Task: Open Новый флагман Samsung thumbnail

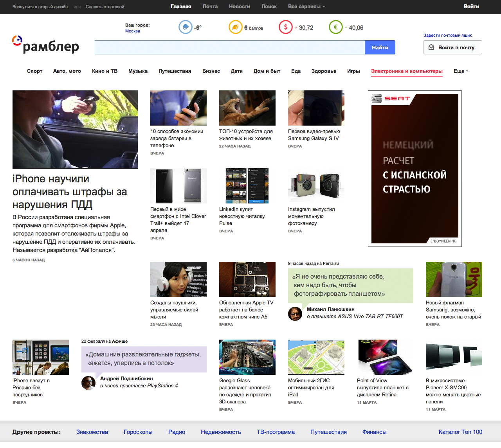Action: click(x=454, y=279)
